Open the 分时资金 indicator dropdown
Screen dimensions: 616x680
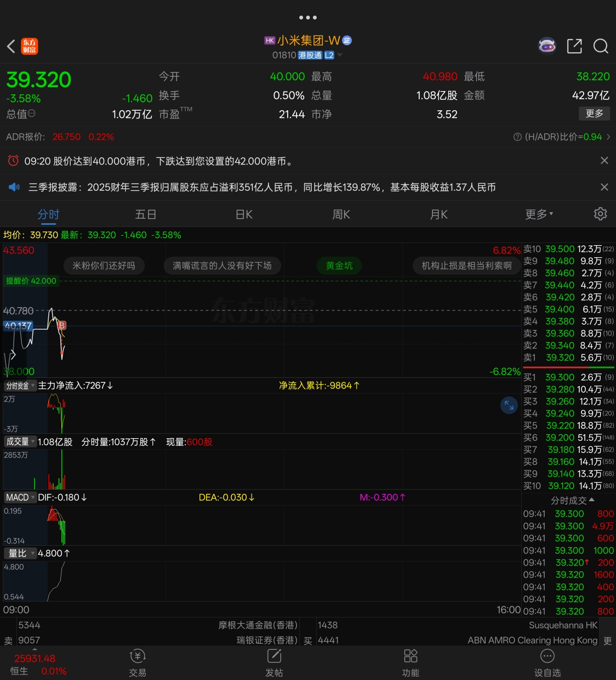[x=20, y=386]
